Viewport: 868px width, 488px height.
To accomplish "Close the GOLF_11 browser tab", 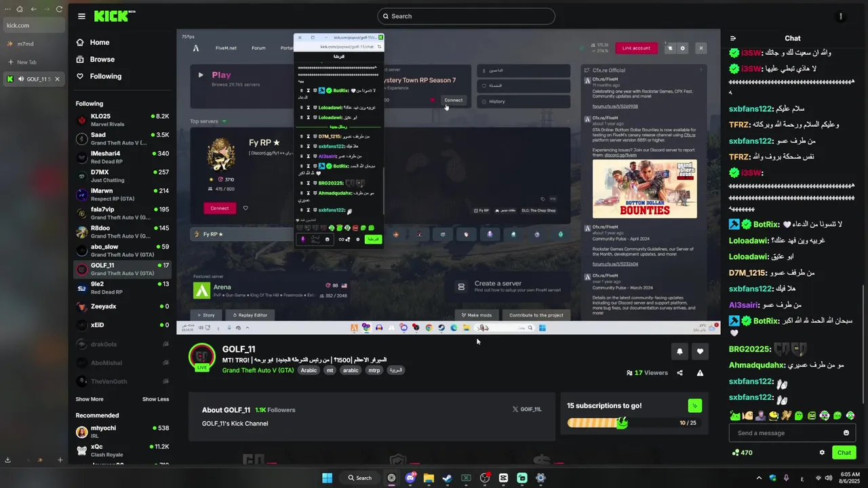I will click(x=57, y=79).
